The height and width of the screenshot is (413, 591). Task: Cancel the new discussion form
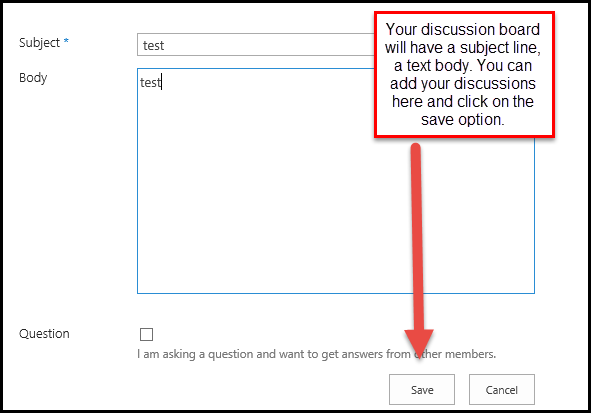[502, 390]
